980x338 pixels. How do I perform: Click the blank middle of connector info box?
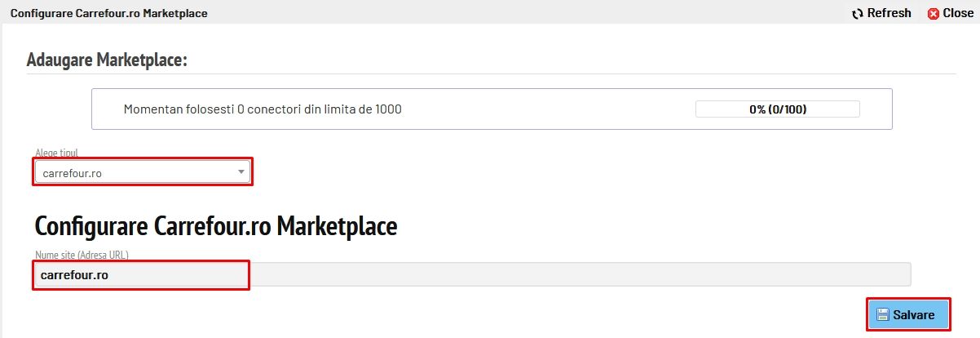point(546,109)
